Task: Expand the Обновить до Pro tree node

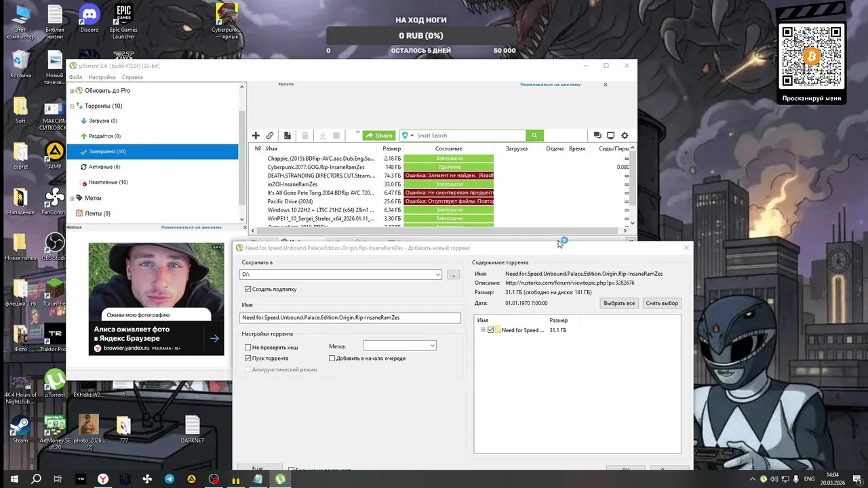Action: pos(72,90)
